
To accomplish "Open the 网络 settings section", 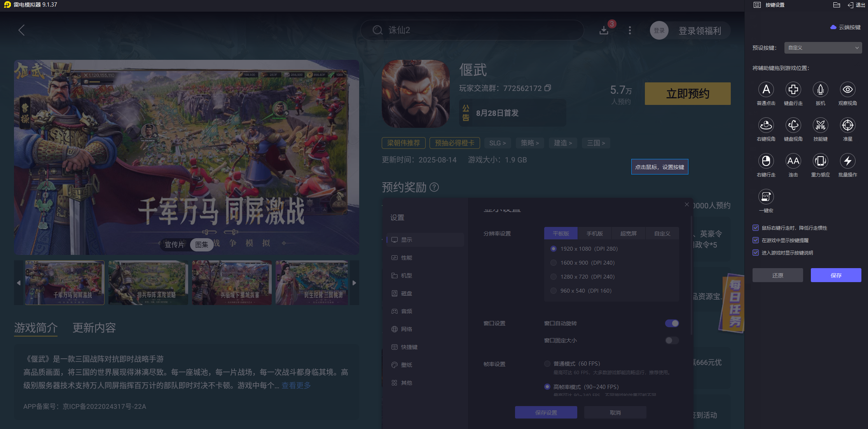I will [x=407, y=329].
